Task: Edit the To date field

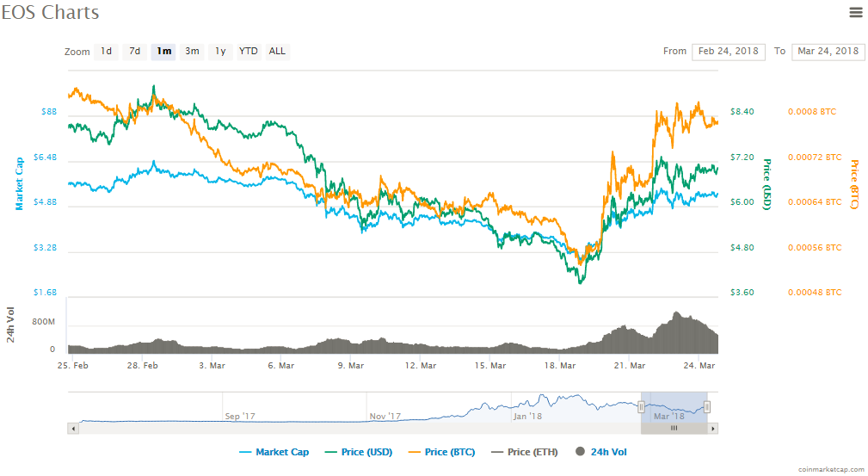Action: (x=828, y=52)
